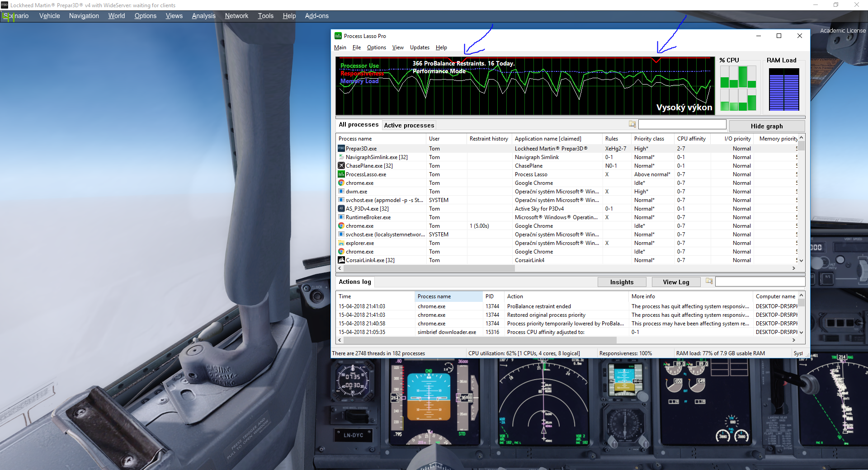Click the % CPU core usage meter

(738, 88)
